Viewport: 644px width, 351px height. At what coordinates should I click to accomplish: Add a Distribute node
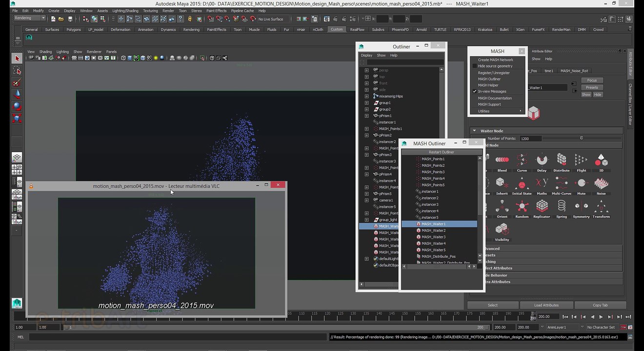pyautogui.click(x=562, y=162)
